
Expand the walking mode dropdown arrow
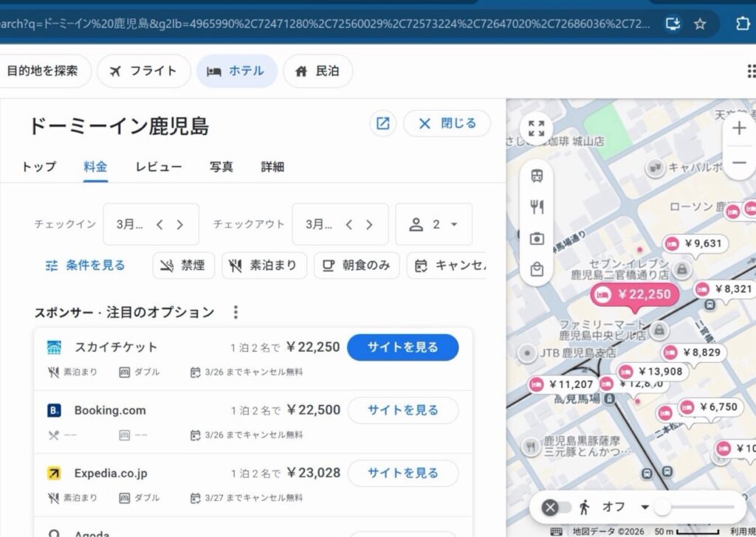[645, 507]
